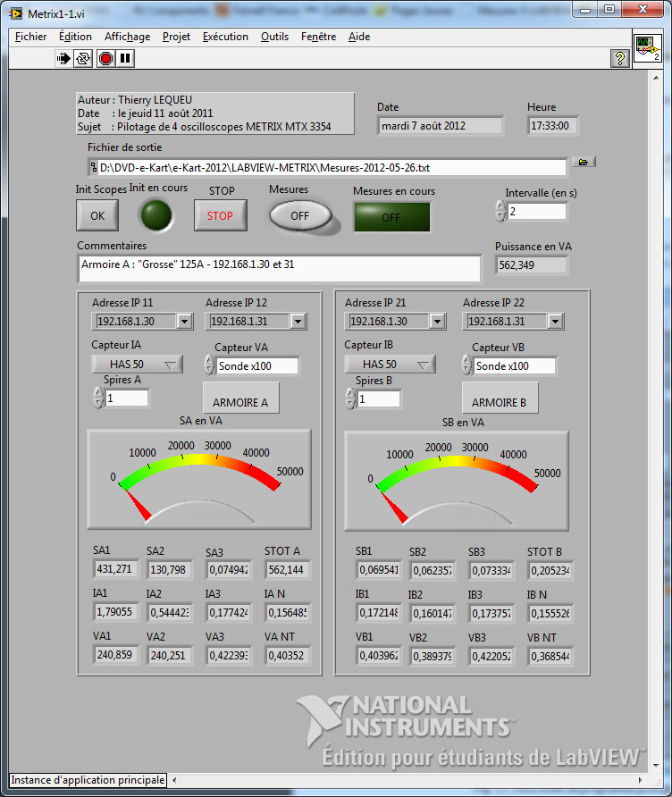Click the Spires B value field
The image size is (672, 797).
[379, 399]
